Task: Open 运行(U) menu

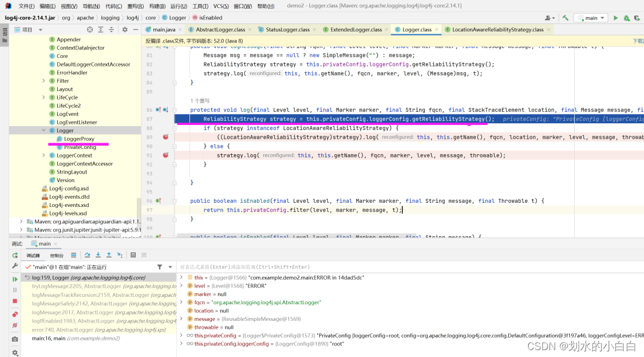Action: [x=179, y=6]
